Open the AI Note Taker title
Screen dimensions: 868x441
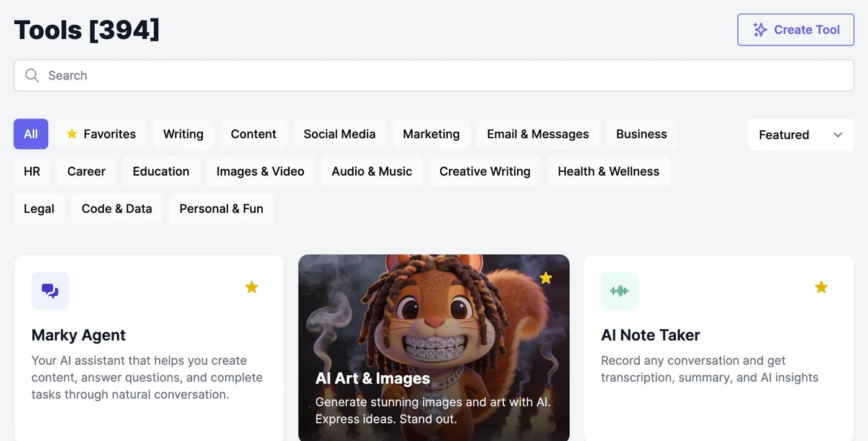[650, 335]
